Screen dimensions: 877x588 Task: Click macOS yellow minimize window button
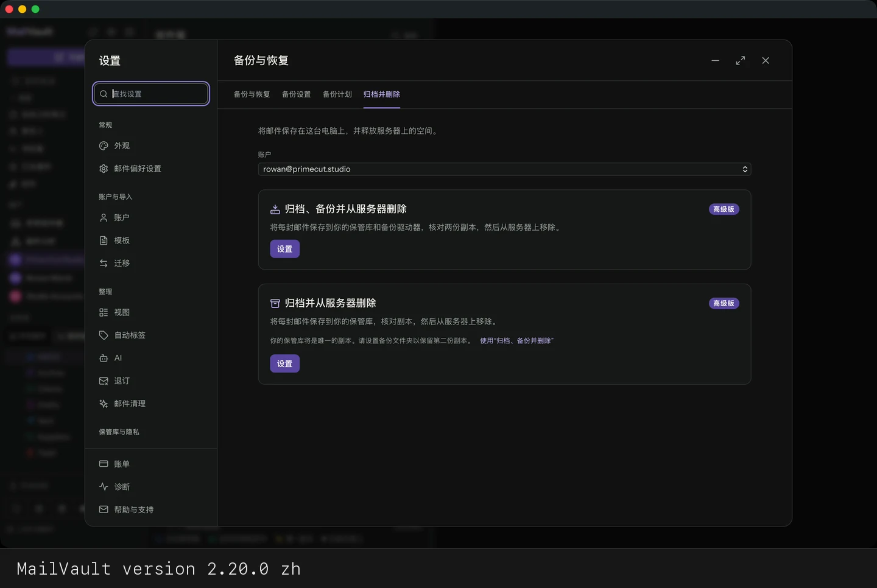[23, 9]
